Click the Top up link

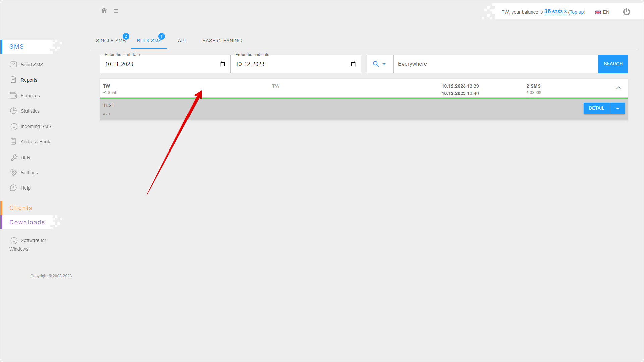[x=577, y=12]
